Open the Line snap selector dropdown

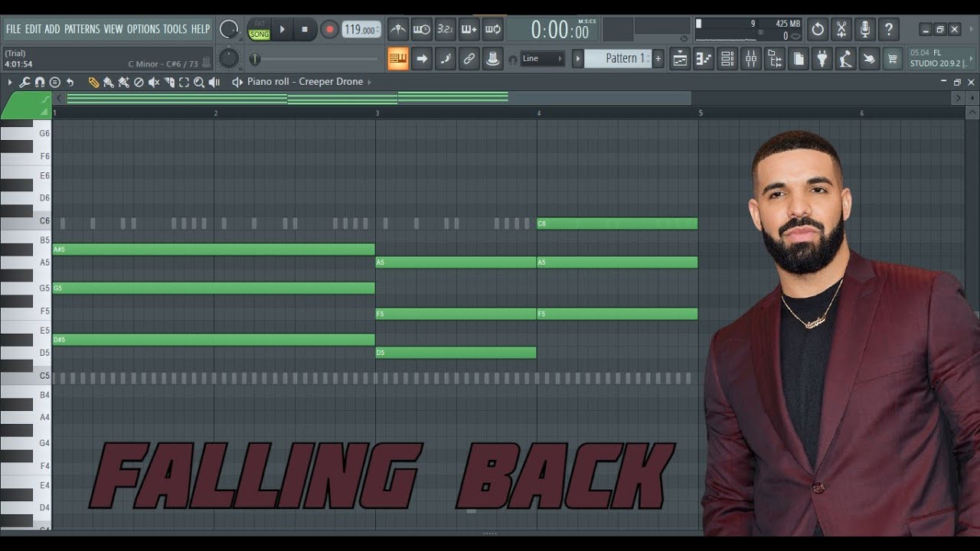click(x=542, y=59)
